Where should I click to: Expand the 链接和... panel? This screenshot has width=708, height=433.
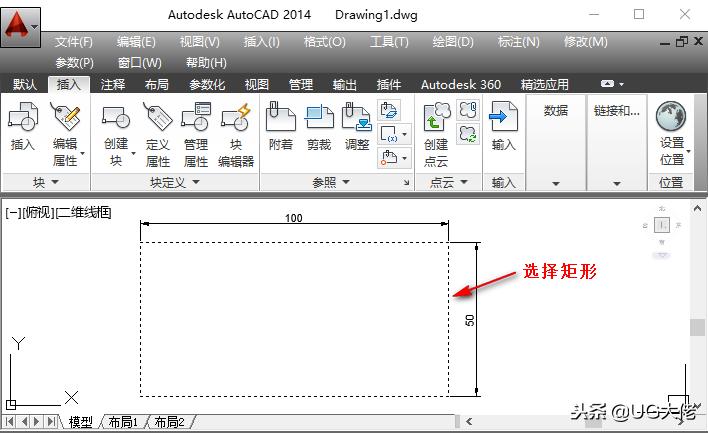pyautogui.click(x=617, y=183)
